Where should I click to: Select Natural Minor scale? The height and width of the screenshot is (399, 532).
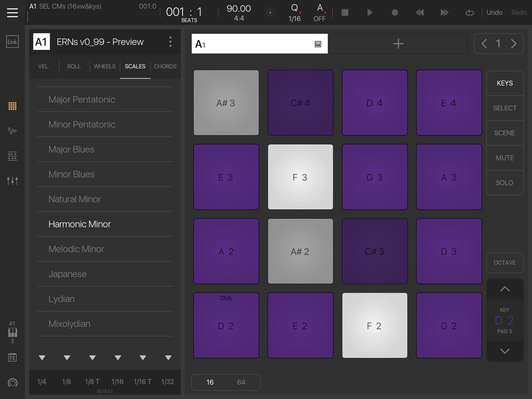(x=105, y=199)
